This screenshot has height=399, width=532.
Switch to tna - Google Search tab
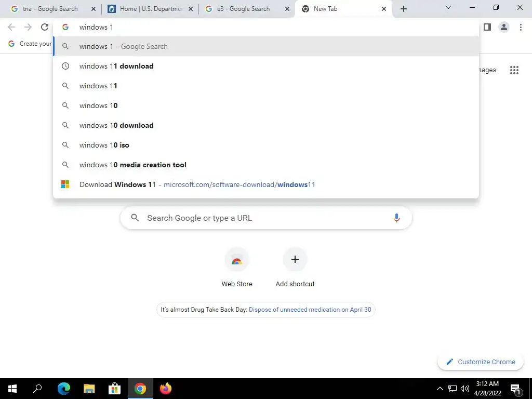coord(50,9)
